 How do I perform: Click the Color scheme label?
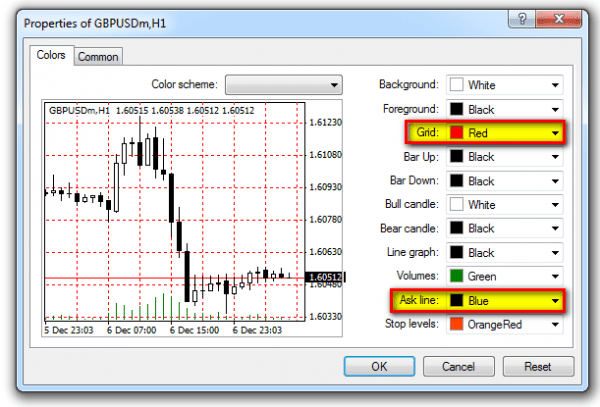coord(184,84)
